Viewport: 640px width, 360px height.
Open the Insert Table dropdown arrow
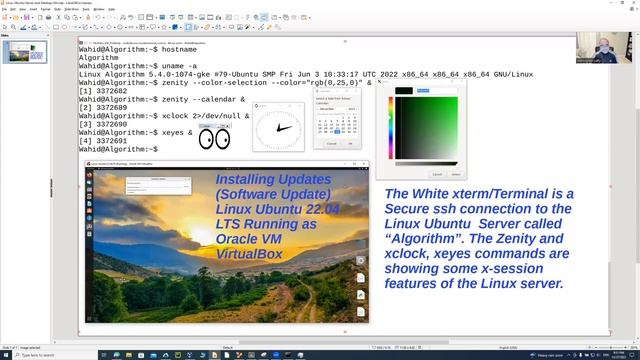[195, 18]
